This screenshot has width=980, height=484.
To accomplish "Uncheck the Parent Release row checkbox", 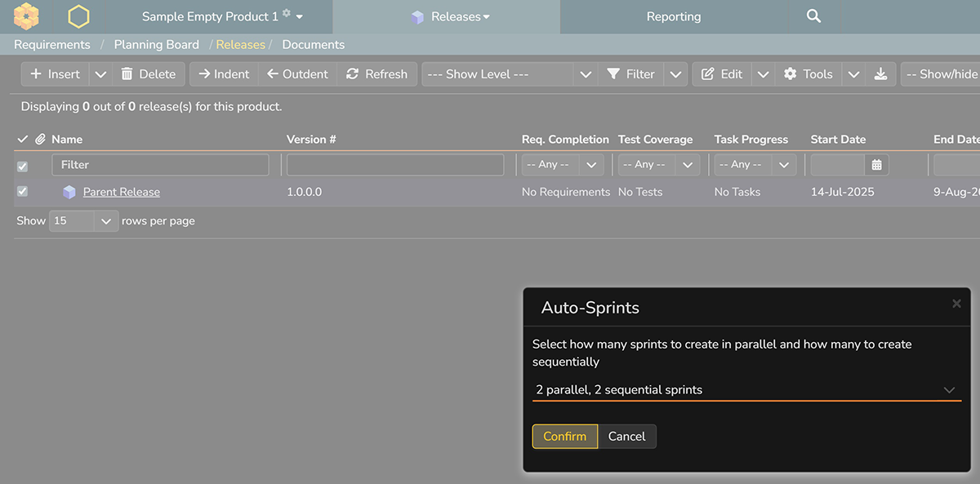I will [x=22, y=191].
